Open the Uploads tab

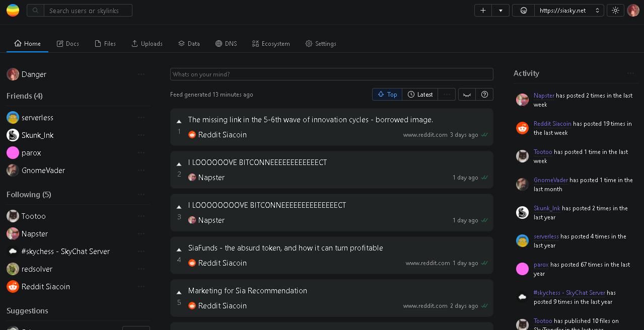147,44
